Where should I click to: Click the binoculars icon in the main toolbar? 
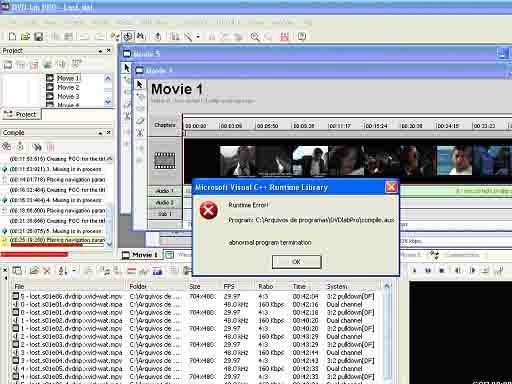pos(141,36)
